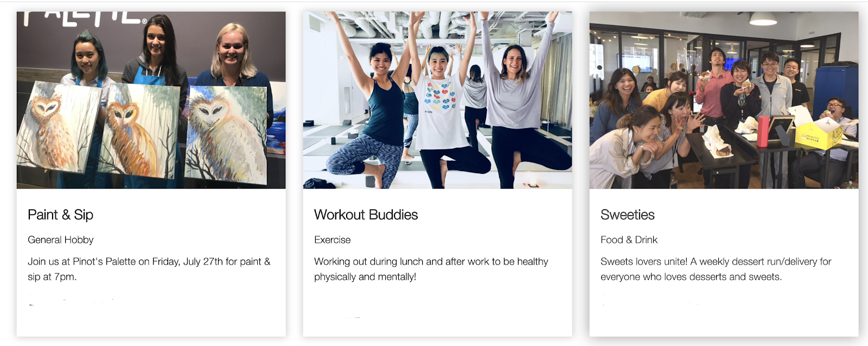Open the Paint & Sip group photo
Screen dimensions: 868x346
click(151, 100)
